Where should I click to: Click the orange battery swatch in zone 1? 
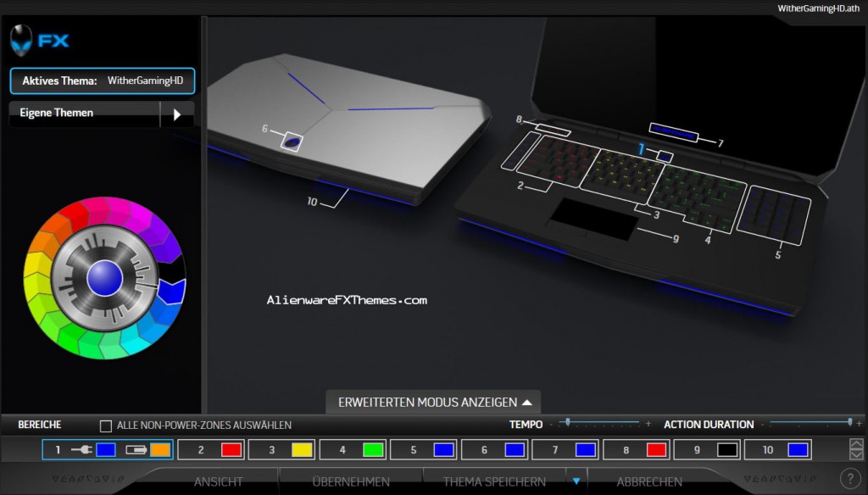(160, 449)
